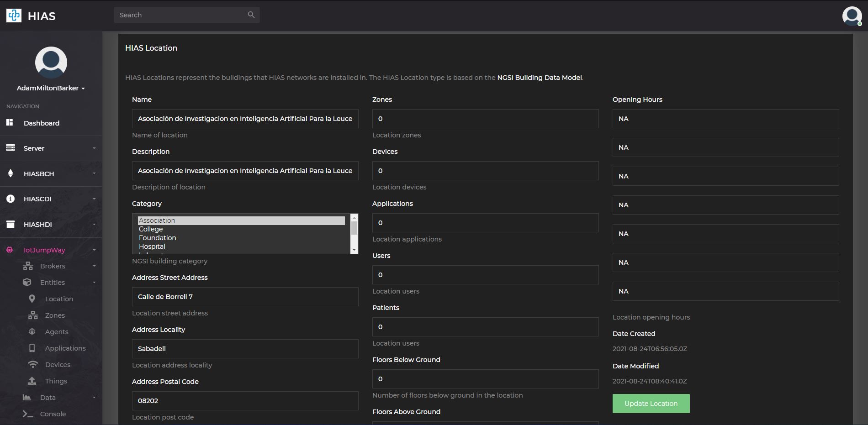Click the HIASCDI info icon
The width and height of the screenshot is (868, 425).
pos(11,199)
